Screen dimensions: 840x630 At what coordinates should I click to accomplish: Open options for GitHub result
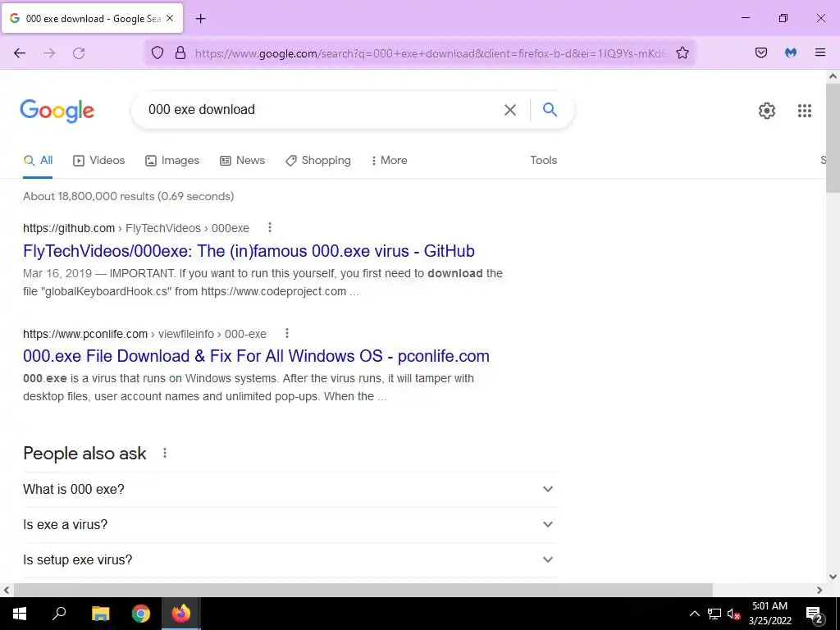click(269, 228)
